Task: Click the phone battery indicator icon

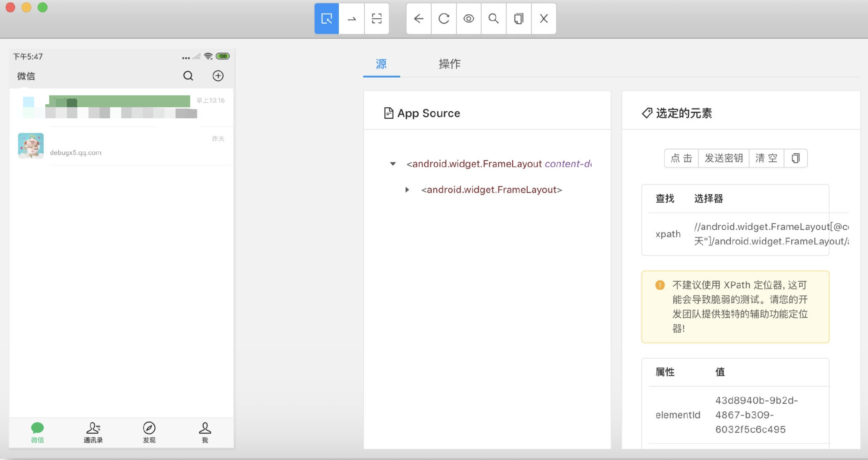Action: pyautogui.click(x=223, y=56)
